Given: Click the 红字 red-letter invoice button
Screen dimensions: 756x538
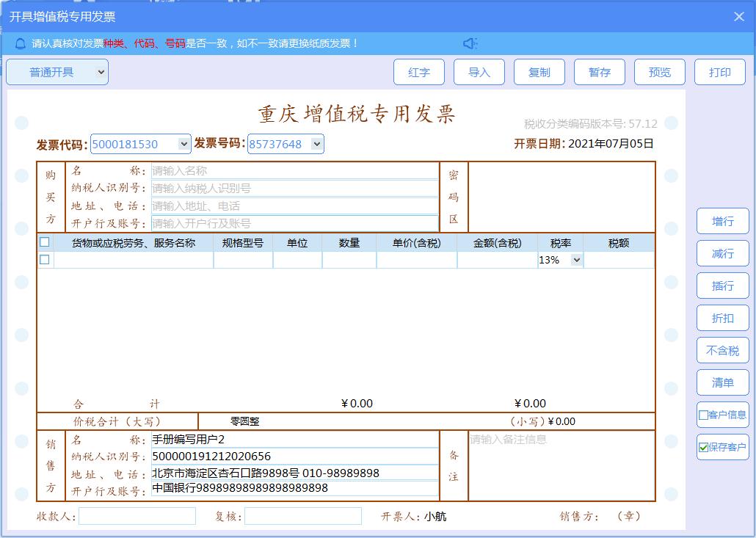Looking at the screenshot, I should pyautogui.click(x=419, y=72).
